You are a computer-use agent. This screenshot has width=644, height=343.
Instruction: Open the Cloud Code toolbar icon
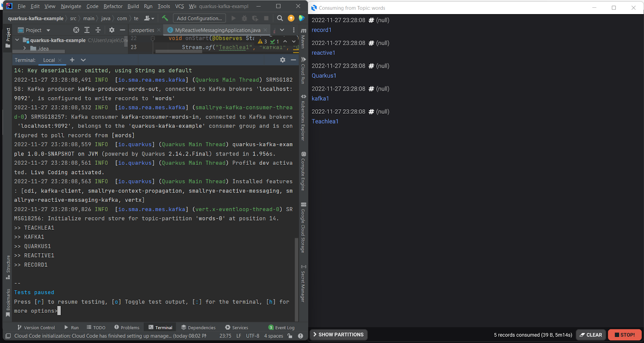point(301,18)
